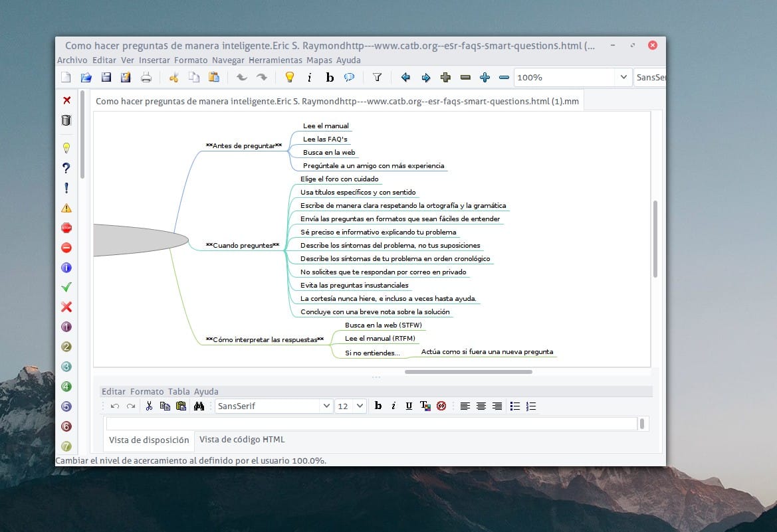The height and width of the screenshot is (532, 777).
Task: Toggle italic formatting on the selected node
Action: click(310, 77)
